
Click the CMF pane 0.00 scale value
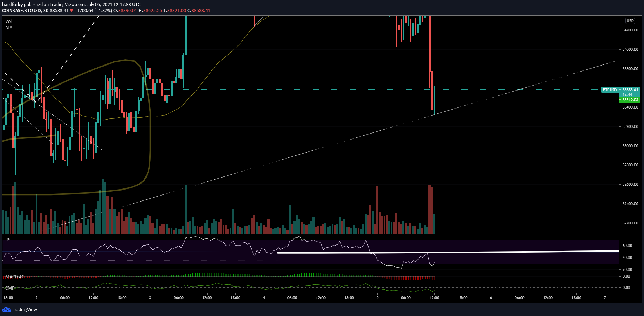tap(626, 287)
